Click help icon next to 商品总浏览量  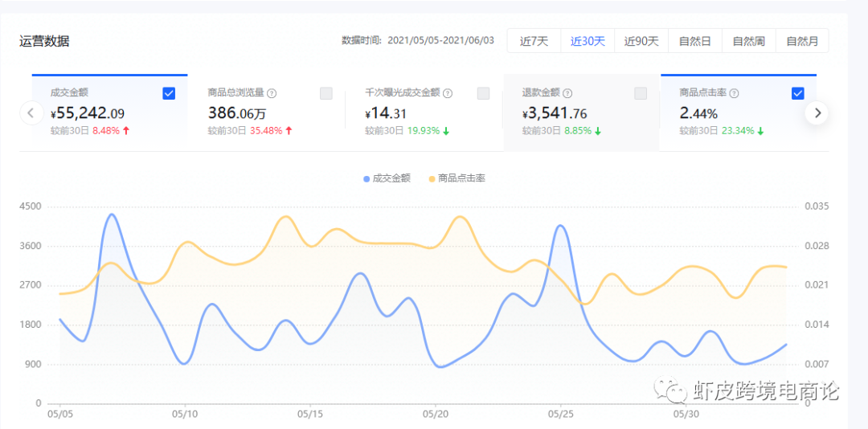(x=272, y=93)
